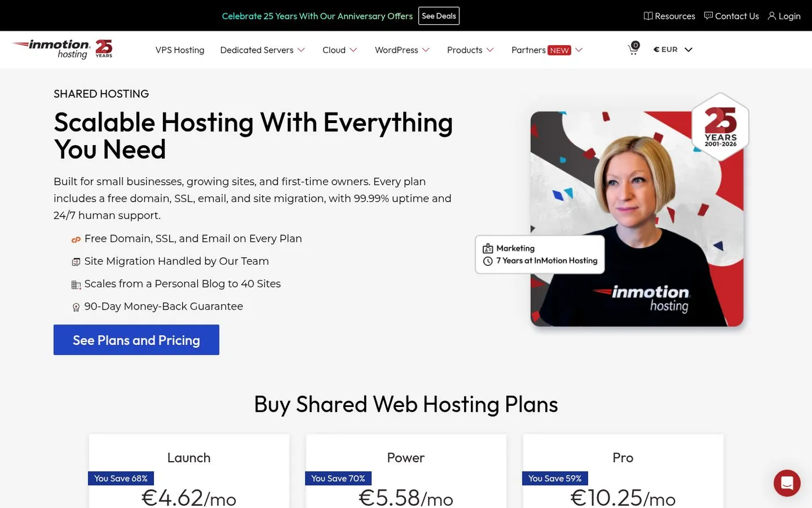The width and height of the screenshot is (812, 508).
Task: Click the SHARED HOSTING label
Action: click(101, 93)
